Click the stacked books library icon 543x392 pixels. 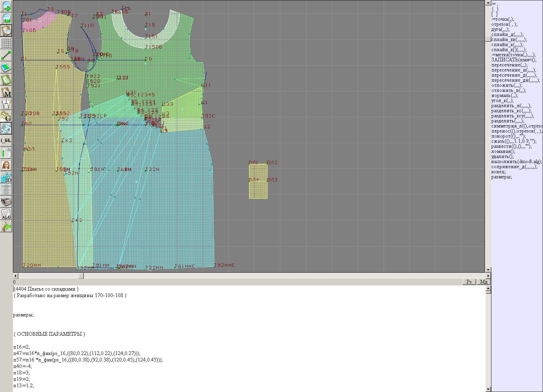6,202
